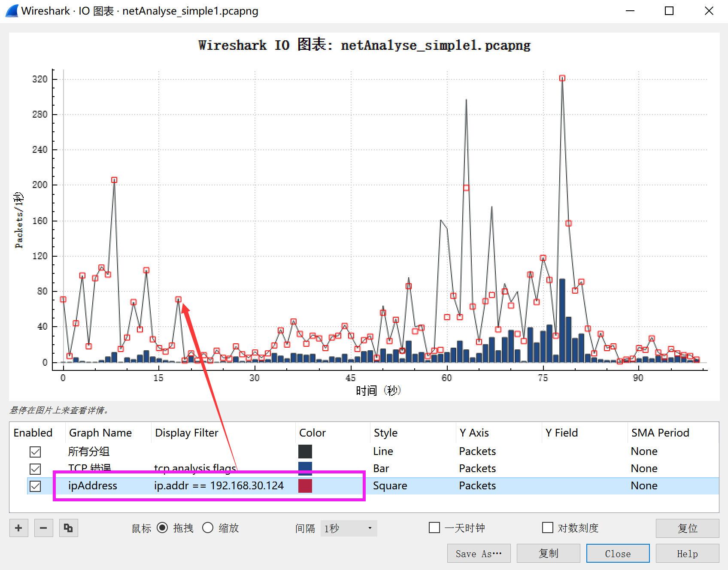The image size is (728, 570).
Task: Click the 时间 (秒) x-axis label
Action: (378, 391)
